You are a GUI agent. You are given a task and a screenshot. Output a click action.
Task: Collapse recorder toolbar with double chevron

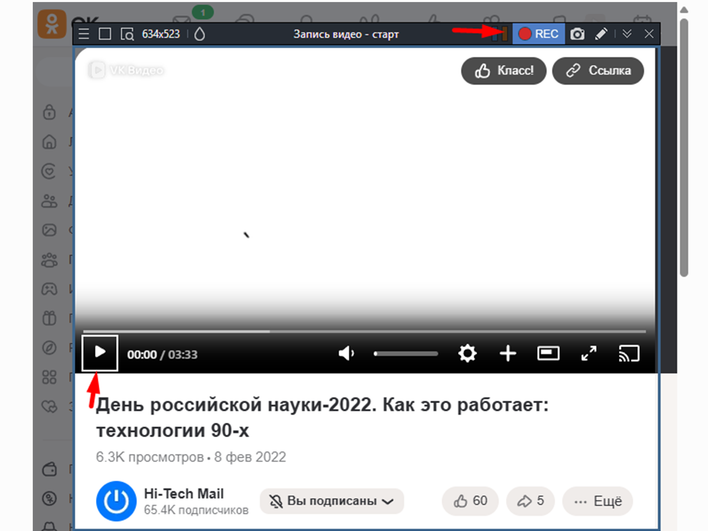[627, 34]
